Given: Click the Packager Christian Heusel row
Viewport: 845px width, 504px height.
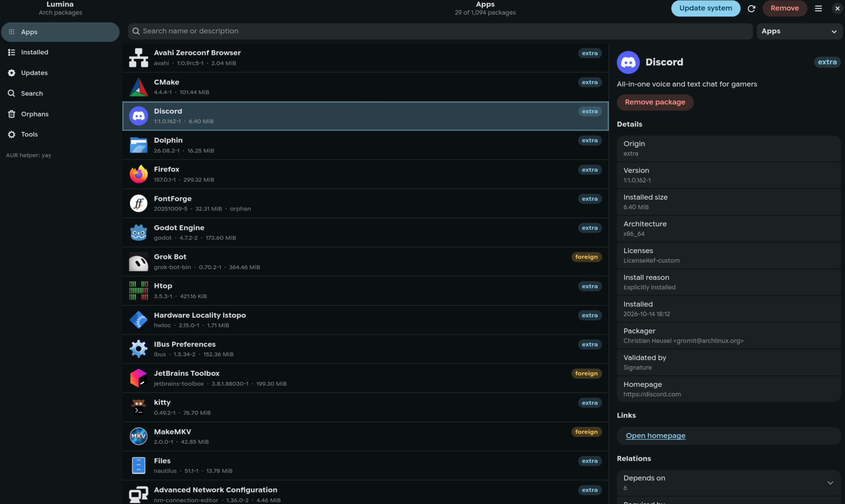Looking at the screenshot, I should (728, 336).
